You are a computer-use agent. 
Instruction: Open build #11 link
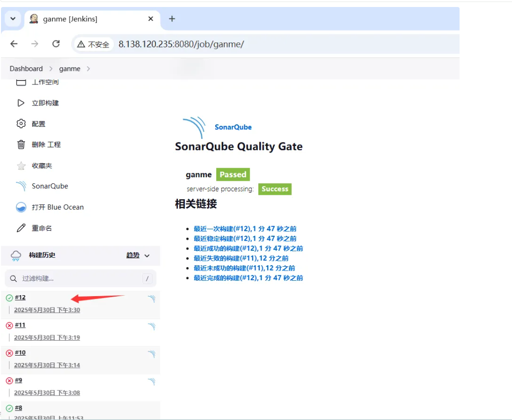(20, 325)
